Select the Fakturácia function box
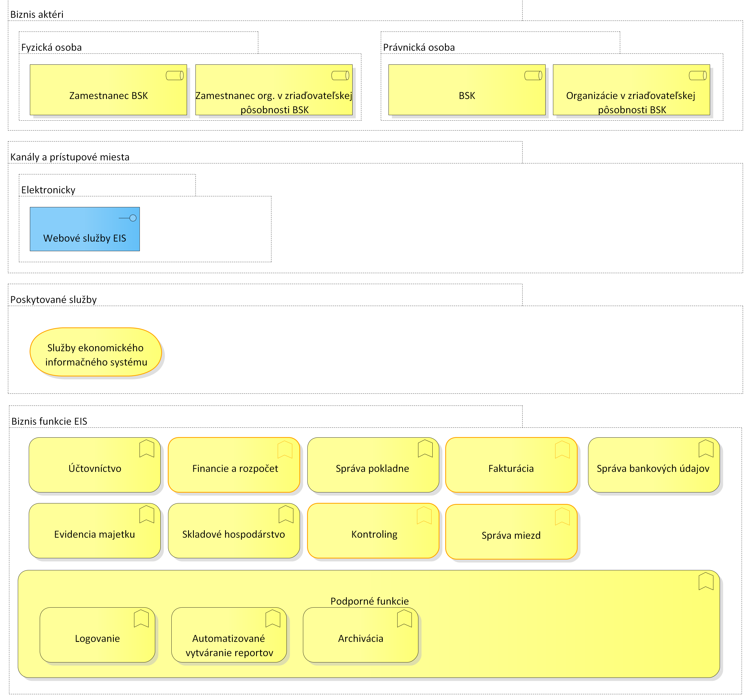The image size is (746, 700). 512,465
